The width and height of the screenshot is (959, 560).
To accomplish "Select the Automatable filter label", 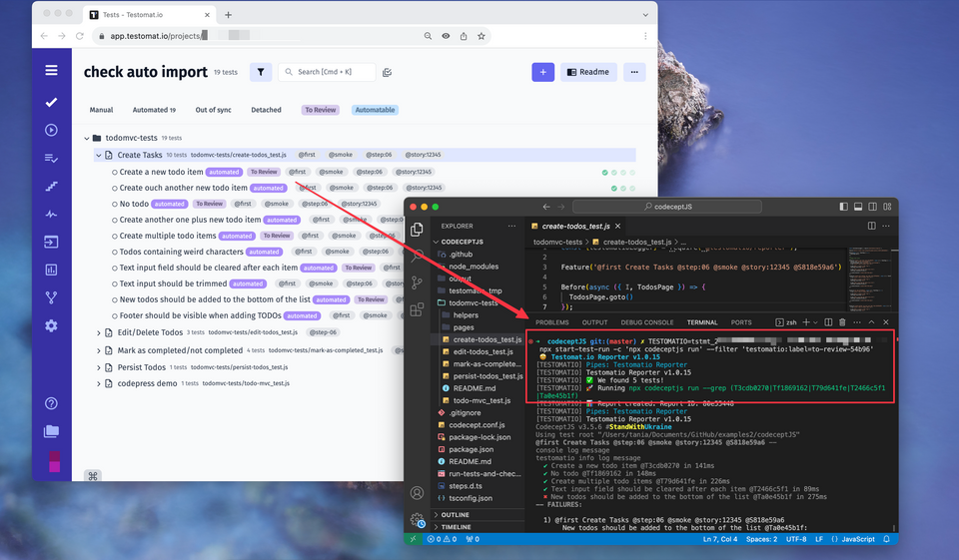I will click(375, 110).
